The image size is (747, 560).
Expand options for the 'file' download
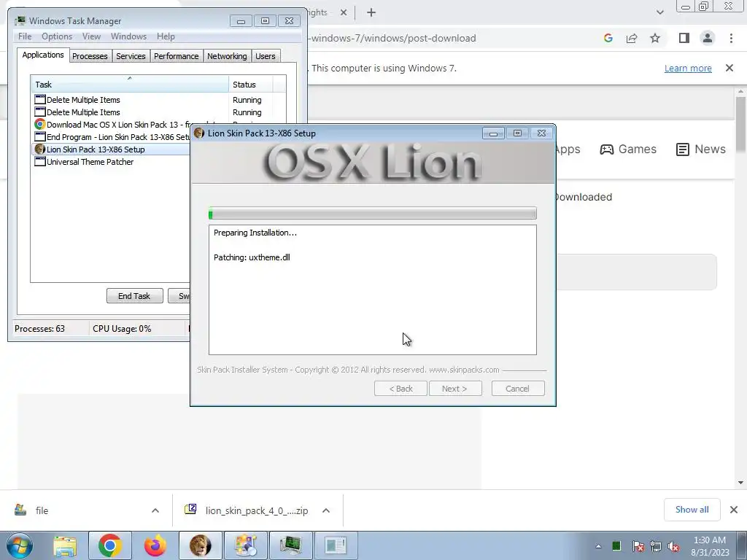pyautogui.click(x=155, y=510)
